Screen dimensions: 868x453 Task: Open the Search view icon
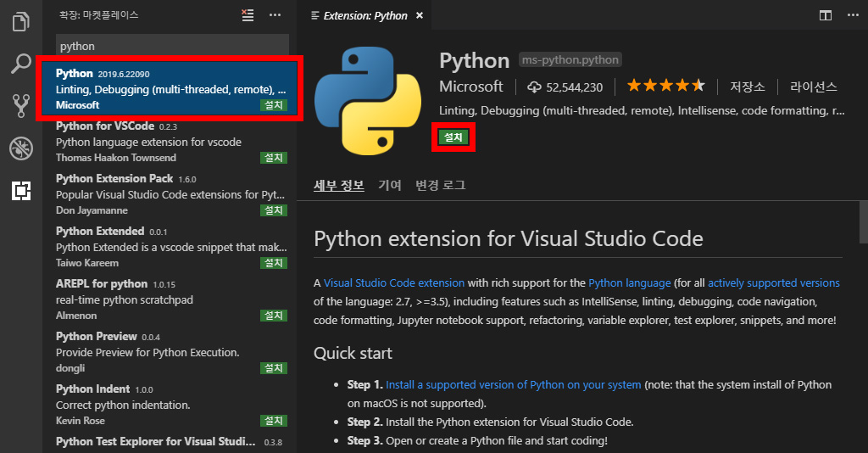(x=21, y=63)
